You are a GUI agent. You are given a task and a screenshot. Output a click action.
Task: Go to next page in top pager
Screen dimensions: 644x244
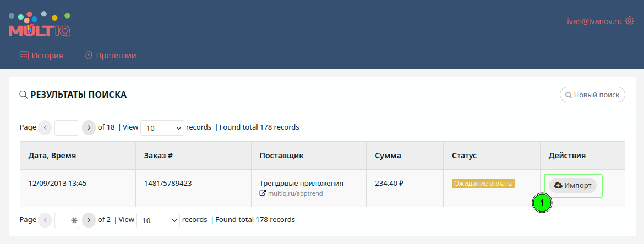click(89, 127)
